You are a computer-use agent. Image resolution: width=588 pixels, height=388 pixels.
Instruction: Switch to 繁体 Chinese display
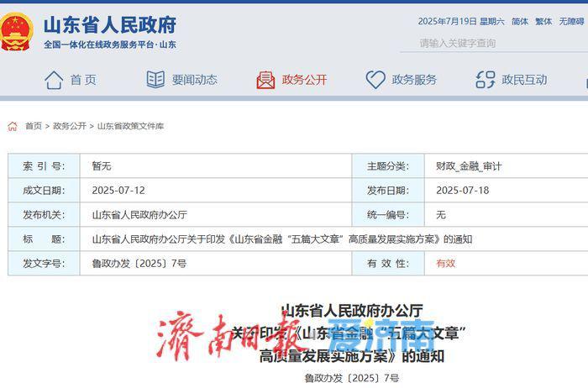(x=543, y=21)
